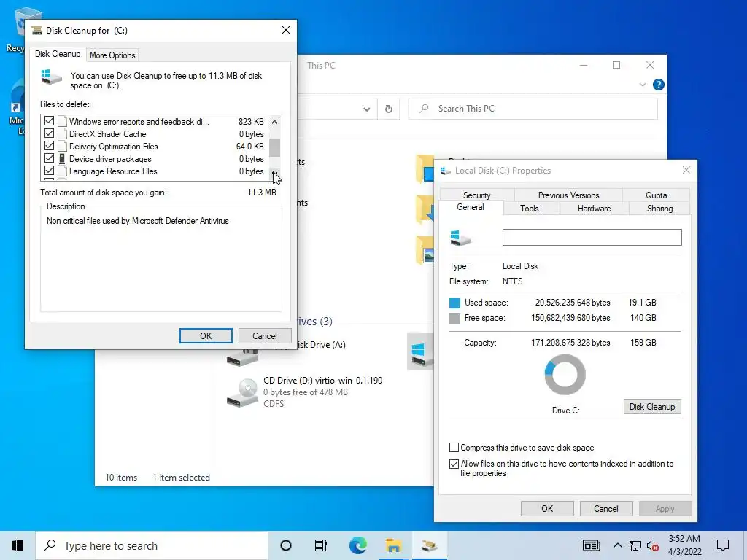Image resolution: width=747 pixels, height=560 pixels.
Task: Click the drive icon in Disk Cleanup header
Action: click(x=52, y=77)
